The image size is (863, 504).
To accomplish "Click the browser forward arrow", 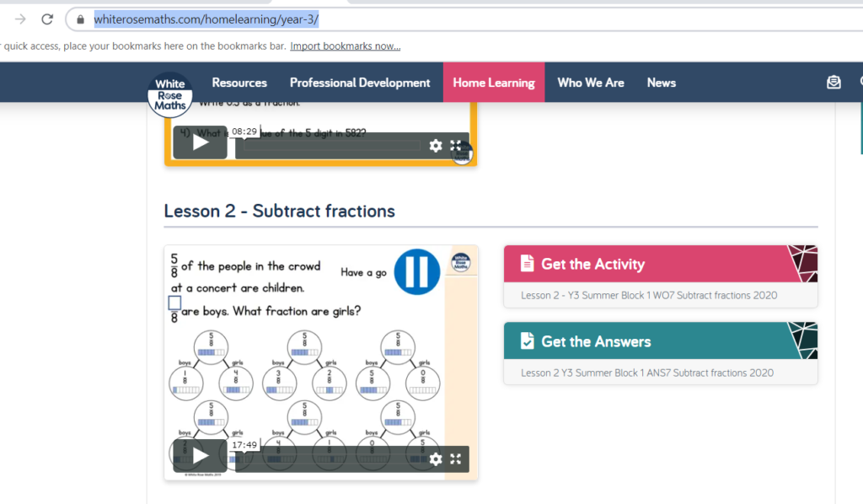I will point(19,19).
